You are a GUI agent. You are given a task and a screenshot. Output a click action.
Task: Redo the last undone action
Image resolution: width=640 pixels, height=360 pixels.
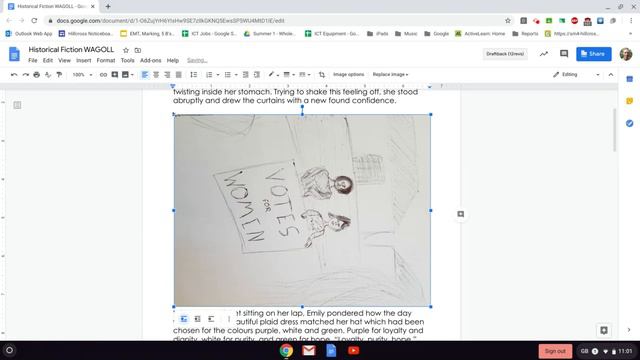tap(25, 75)
